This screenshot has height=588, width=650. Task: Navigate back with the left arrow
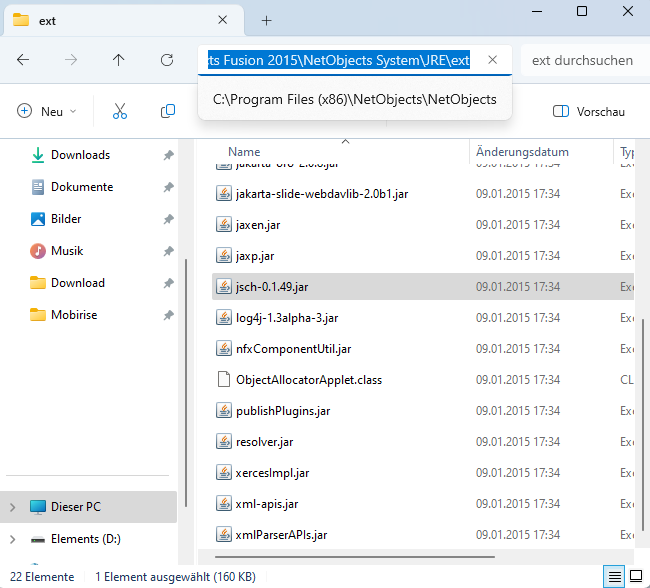pos(23,60)
